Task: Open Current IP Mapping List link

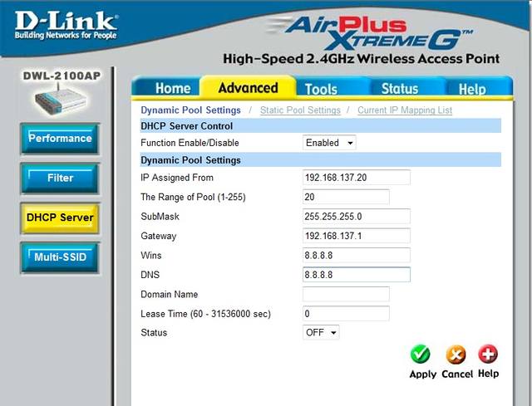Action: [x=405, y=110]
